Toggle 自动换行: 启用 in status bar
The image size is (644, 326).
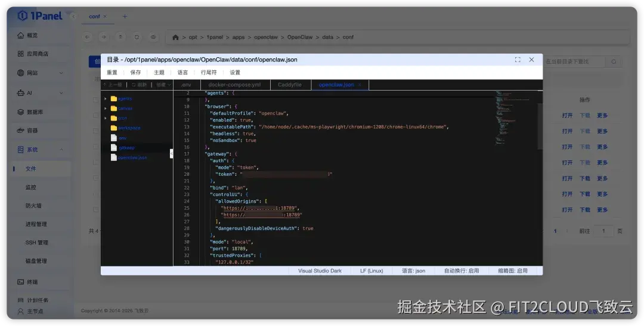coord(461,271)
